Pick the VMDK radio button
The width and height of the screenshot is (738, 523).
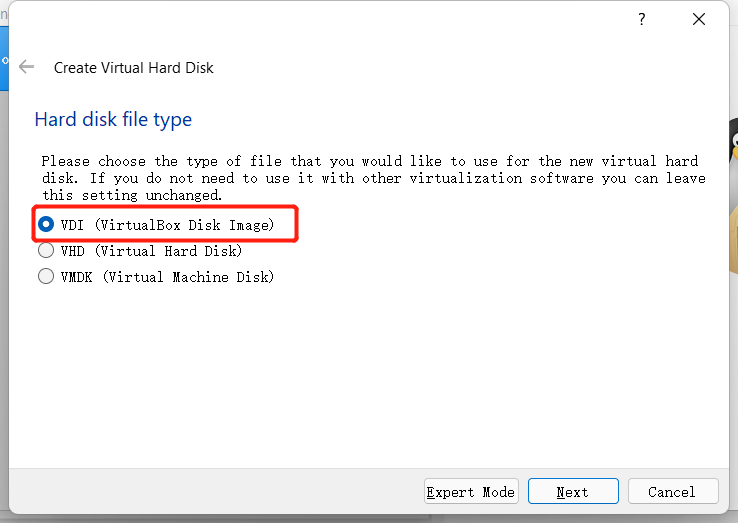[x=46, y=277]
